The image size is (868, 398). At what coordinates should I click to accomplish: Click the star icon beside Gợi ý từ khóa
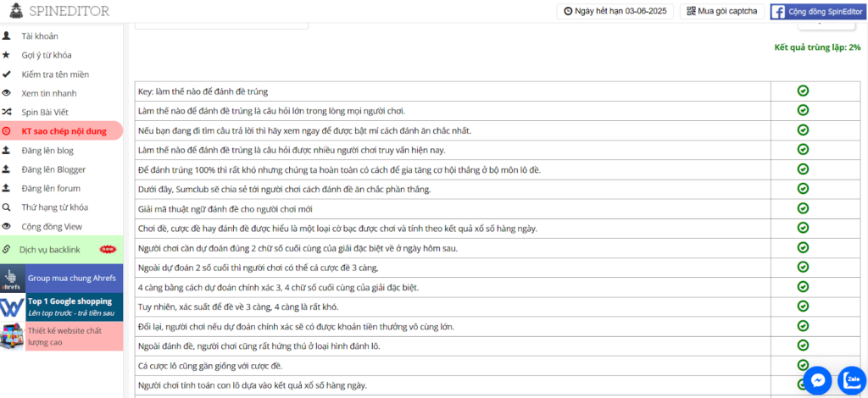coord(7,55)
